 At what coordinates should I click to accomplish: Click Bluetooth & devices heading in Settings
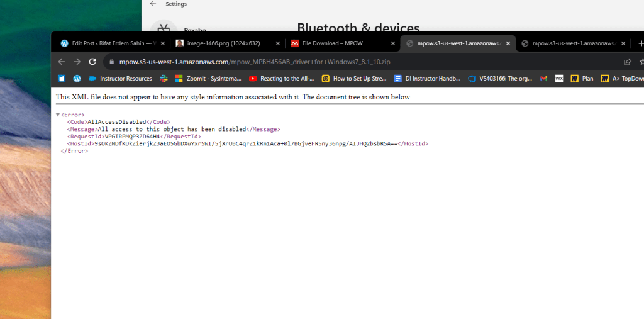[x=358, y=27]
